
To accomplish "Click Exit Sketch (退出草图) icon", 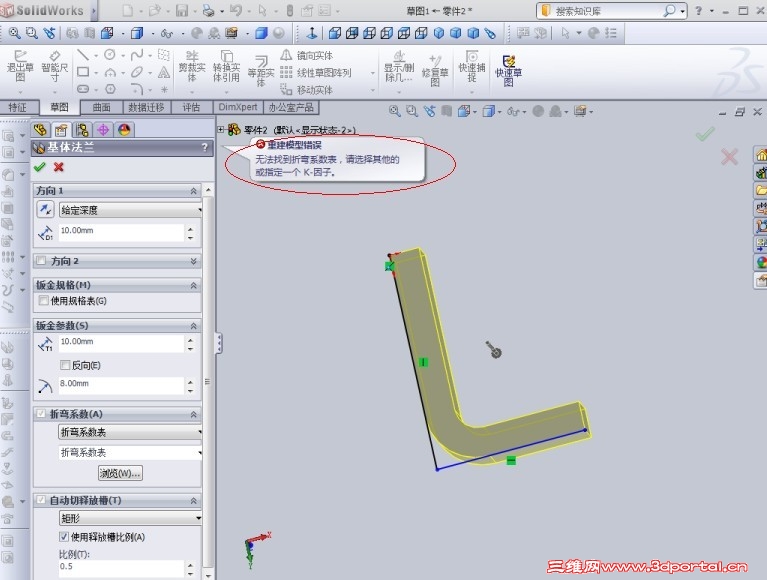I will (x=20, y=66).
